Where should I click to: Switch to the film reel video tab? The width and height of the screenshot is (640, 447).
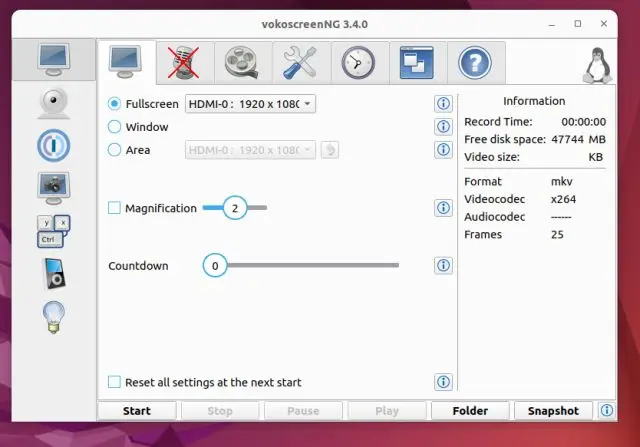coord(242,62)
